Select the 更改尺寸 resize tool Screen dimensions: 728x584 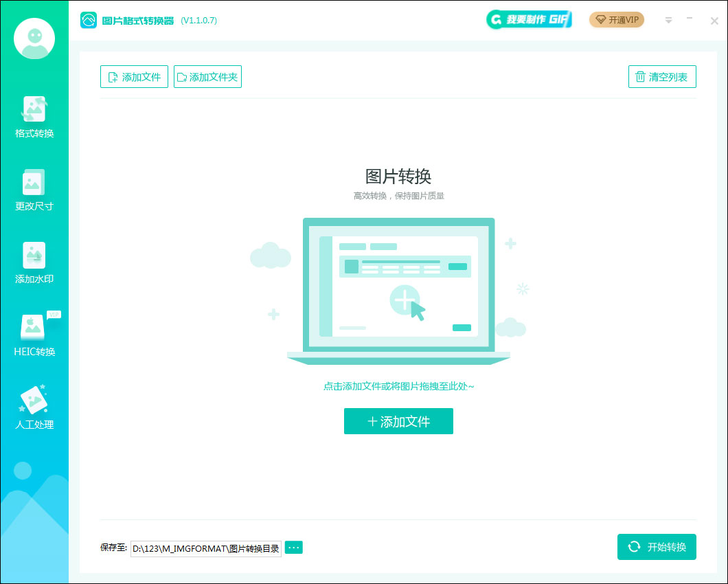pos(34,190)
